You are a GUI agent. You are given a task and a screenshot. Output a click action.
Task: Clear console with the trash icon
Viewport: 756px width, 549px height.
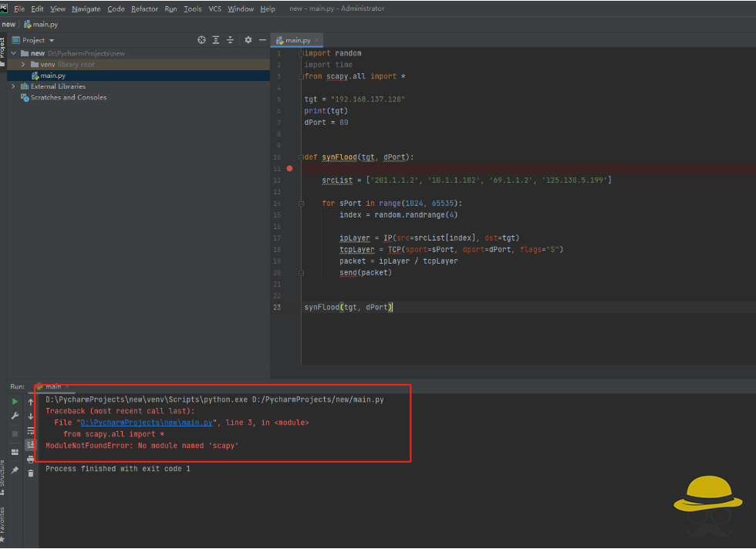tap(31, 473)
